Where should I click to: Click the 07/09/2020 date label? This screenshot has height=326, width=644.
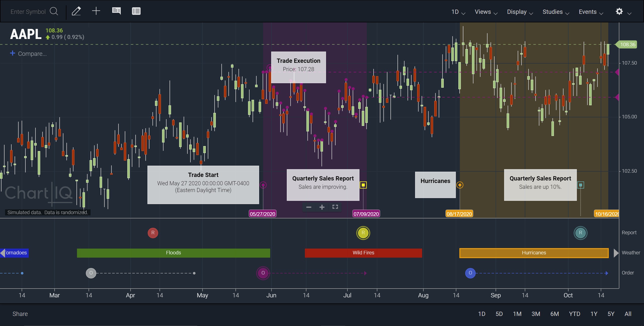coord(366,214)
